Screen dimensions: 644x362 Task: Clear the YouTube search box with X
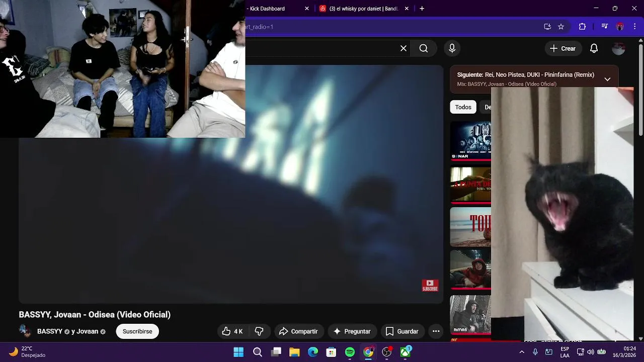point(404,48)
